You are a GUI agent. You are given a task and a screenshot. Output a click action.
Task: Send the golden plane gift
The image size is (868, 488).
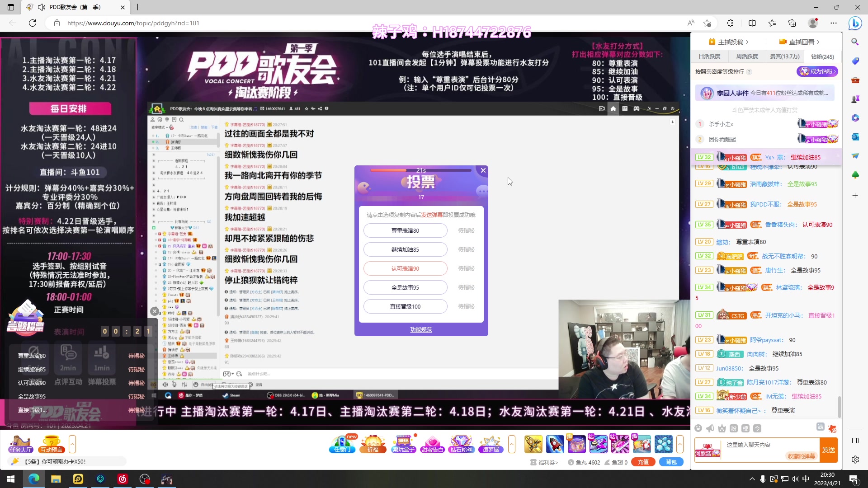[533, 444]
